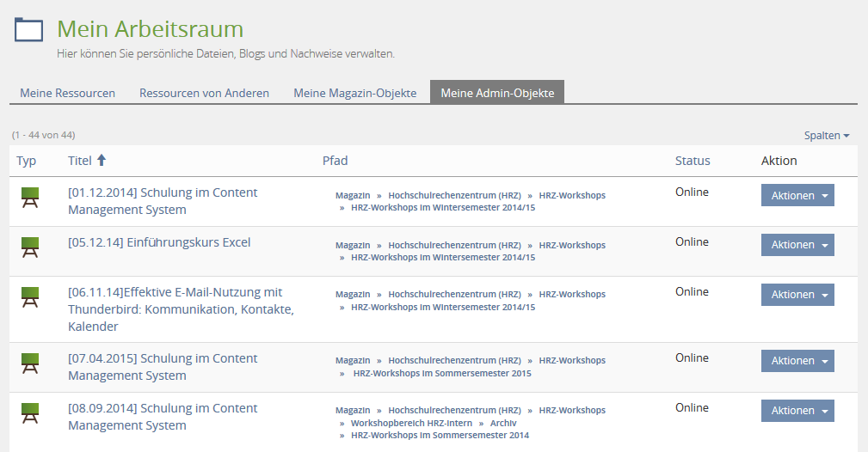Expand Aktionen for the 01.12.2014 Schulung row
868x452 pixels.
797,195
